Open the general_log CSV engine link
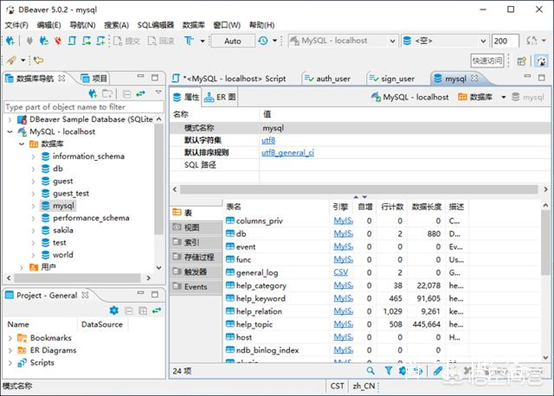The image size is (554, 396). coord(341,272)
